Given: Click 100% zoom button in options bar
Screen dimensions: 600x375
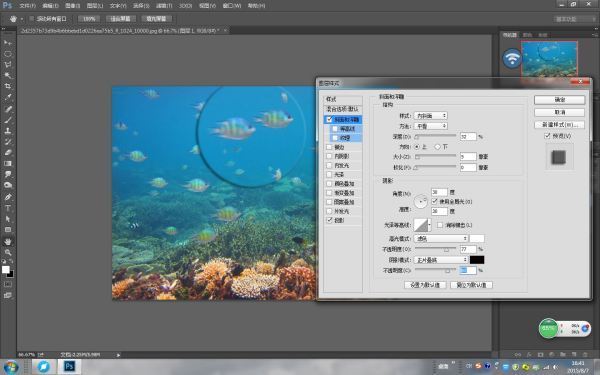Looking at the screenshot, I should pyautogui.click(x=89, y=19).
